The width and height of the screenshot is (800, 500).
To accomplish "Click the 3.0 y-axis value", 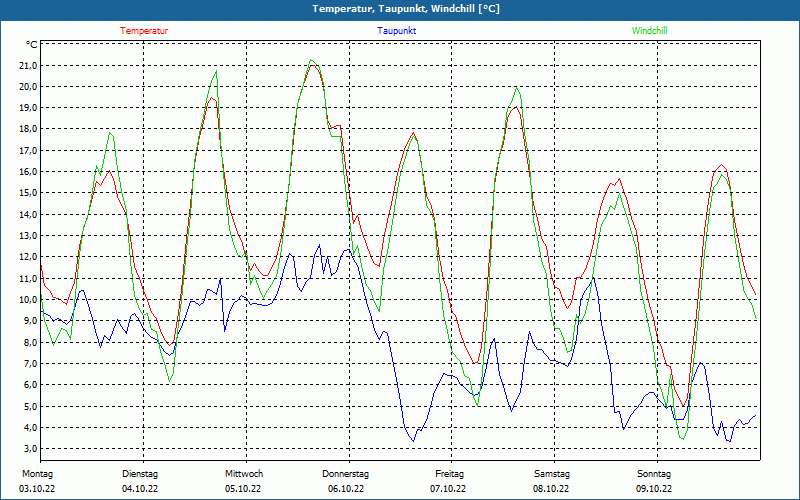I will point(30,448).
